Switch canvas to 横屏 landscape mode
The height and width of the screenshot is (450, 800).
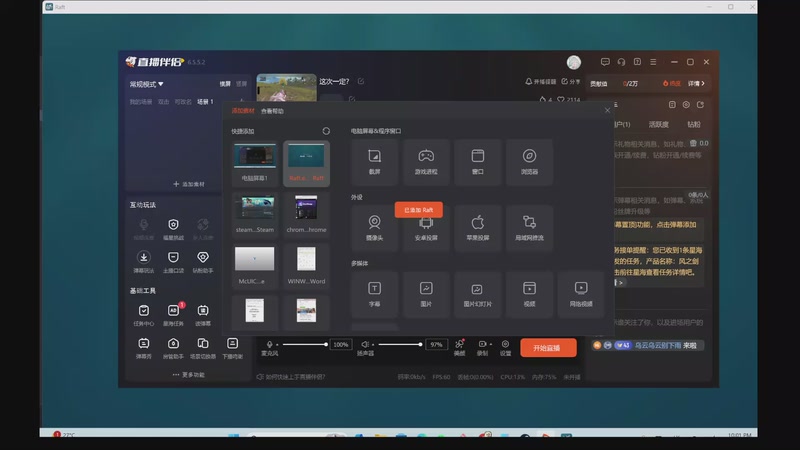pyautogui.click(x=225, y=84)
